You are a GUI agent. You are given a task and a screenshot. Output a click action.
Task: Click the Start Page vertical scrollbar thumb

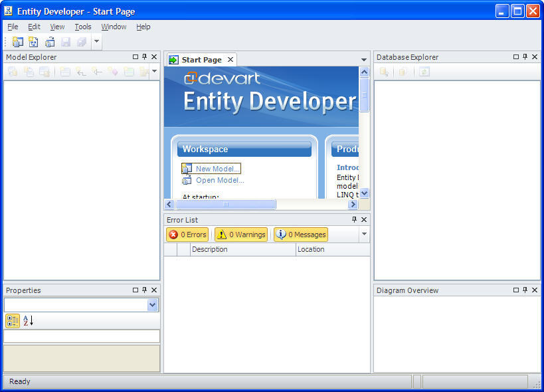point(364,95)
